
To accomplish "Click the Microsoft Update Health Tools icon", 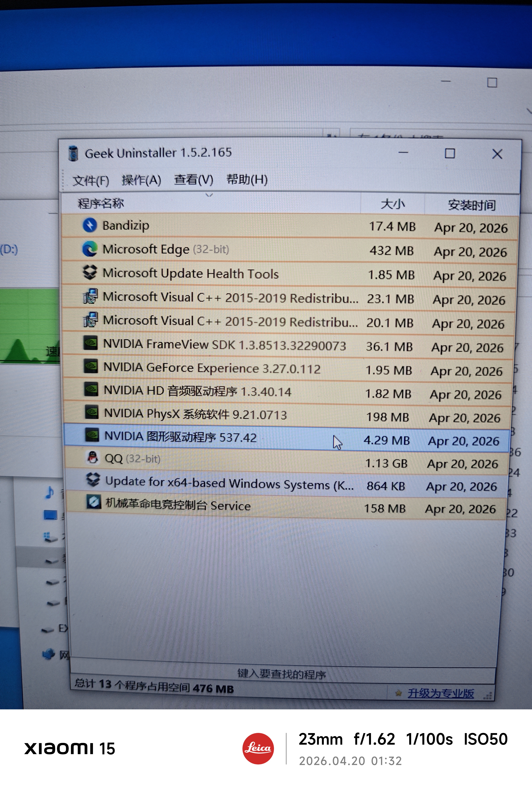I will coord(90,273).
